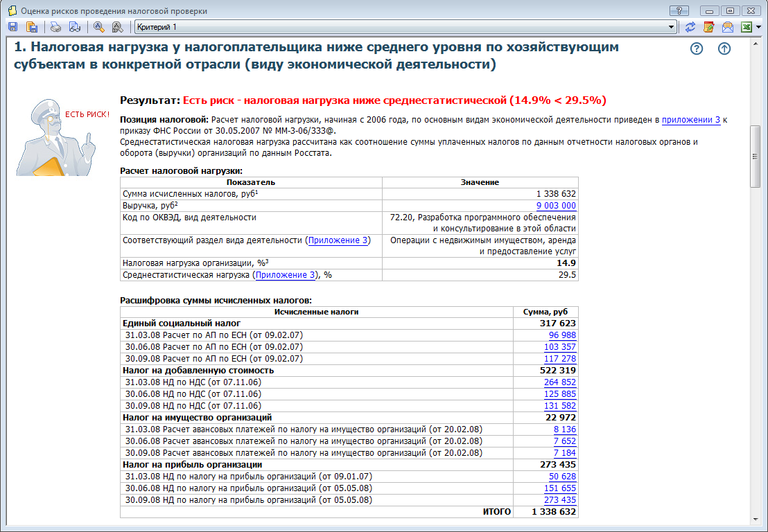Image resolution: width=768 pixels, height=532 pixels.
Task: Open the 96 988 ЕСН amount link
Action: point(562,335)
